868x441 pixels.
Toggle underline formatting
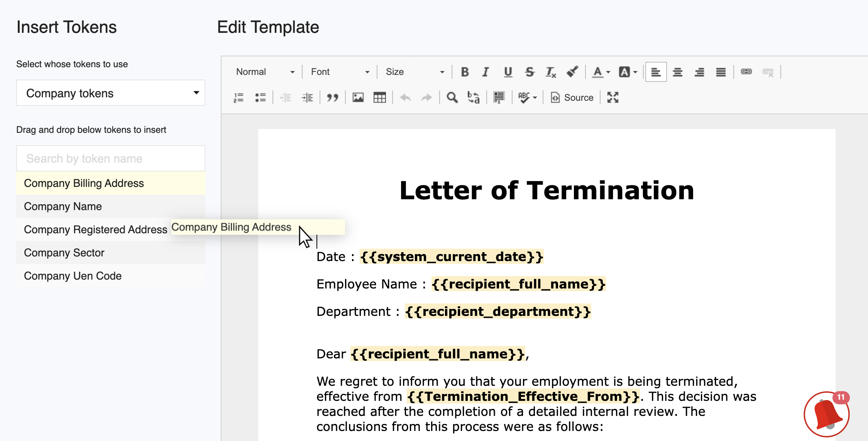(x=508, y=72)
